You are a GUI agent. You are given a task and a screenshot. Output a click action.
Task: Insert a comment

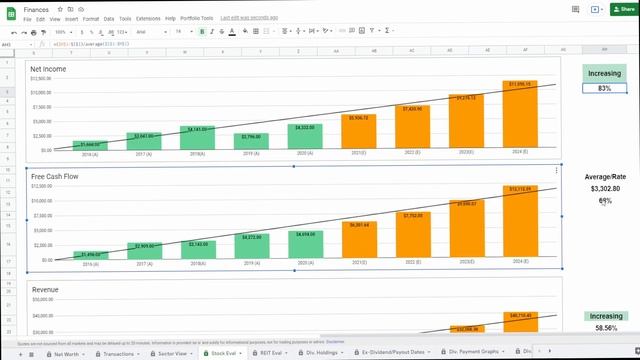pos(352,31)
